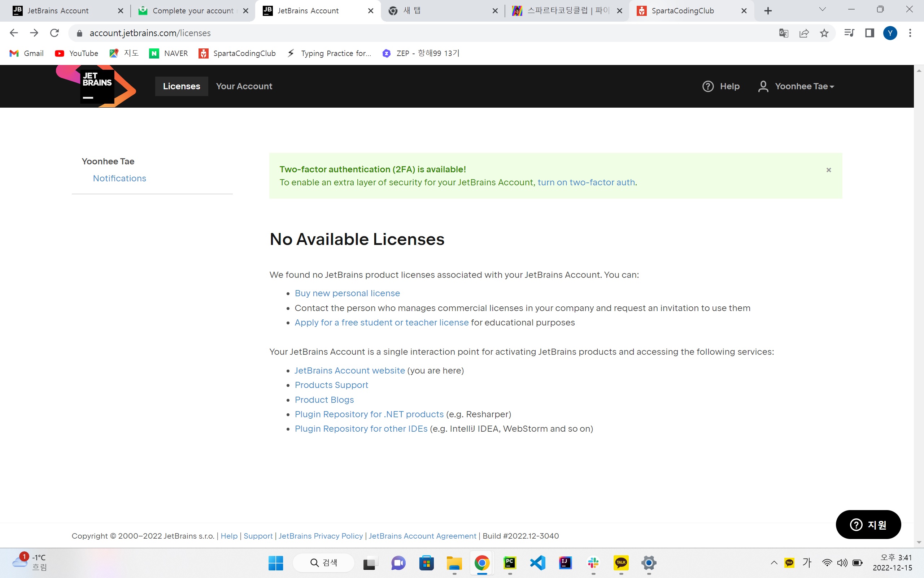Open the Your Account navigation tab
This screenshot has width=924, height=578.
[x=244, y=86]
